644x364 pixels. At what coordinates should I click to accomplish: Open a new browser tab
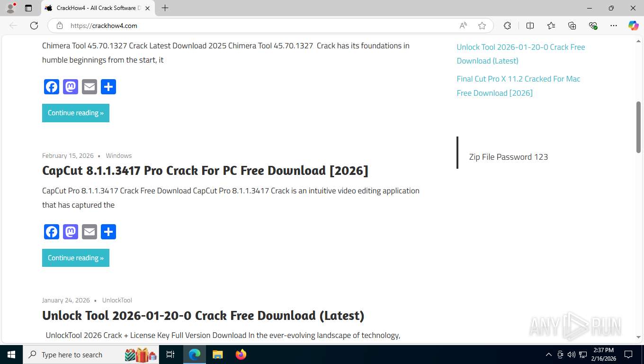165,8
